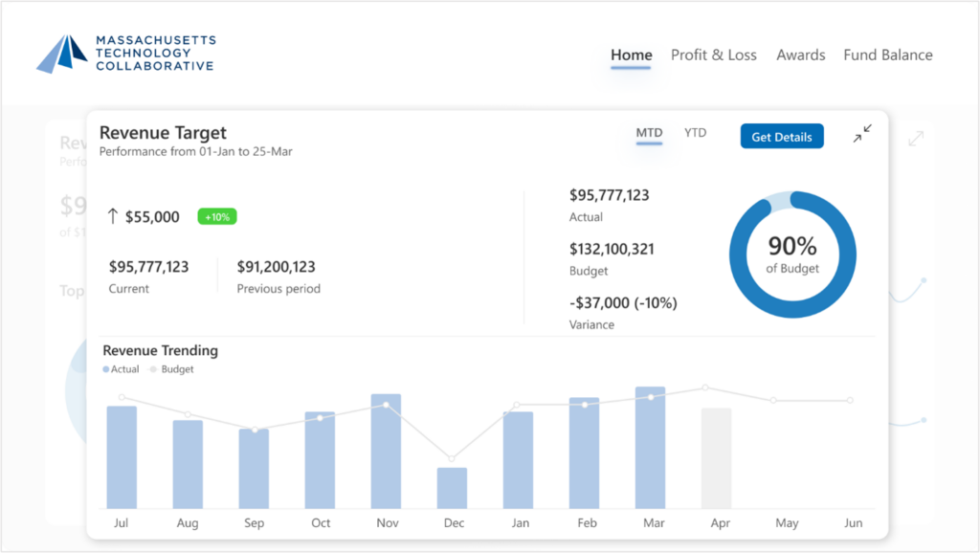This screenshot has width=980, height=553.
Task: Switch to Profit & Loss tab
Action: tap(714, 55)
